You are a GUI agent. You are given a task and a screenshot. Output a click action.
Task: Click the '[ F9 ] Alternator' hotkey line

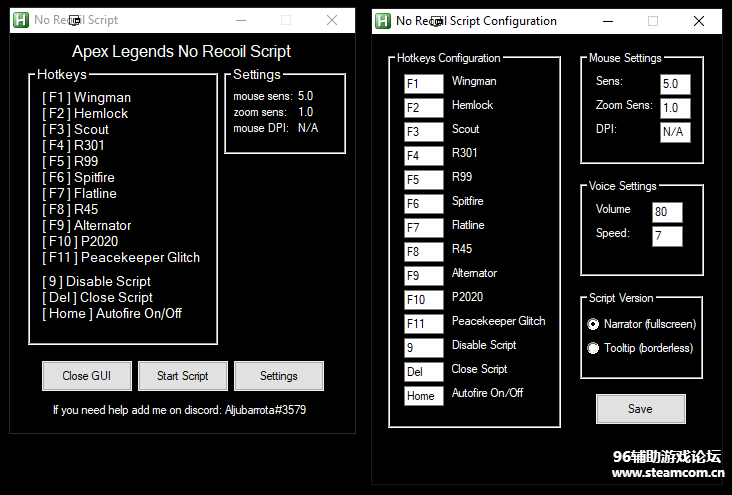click(x=87, y=226)
